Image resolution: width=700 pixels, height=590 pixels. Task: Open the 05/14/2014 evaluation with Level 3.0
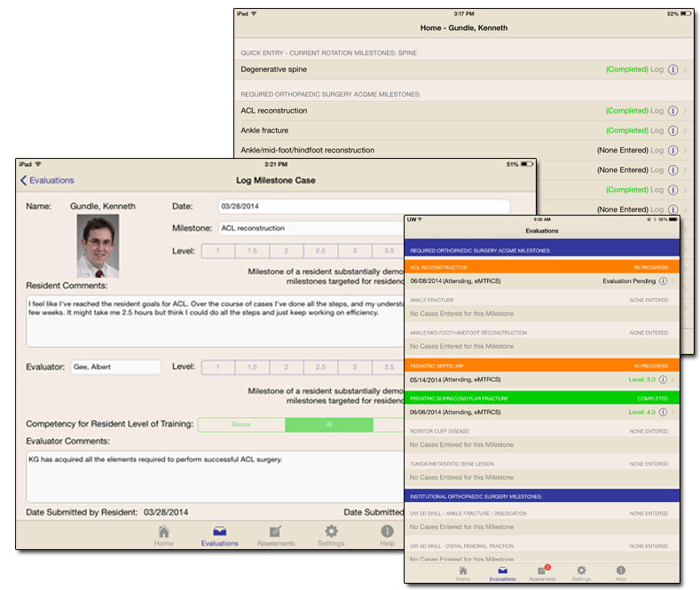point(541,380)
